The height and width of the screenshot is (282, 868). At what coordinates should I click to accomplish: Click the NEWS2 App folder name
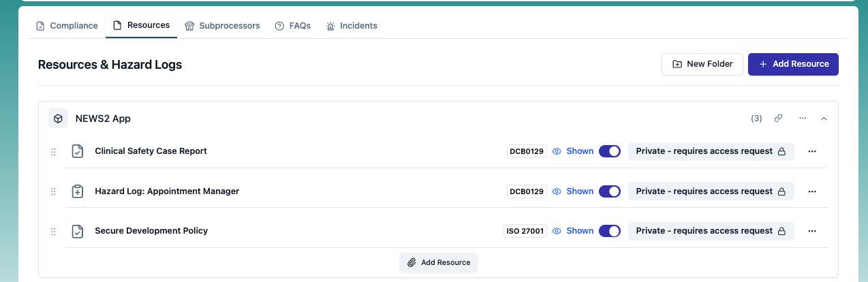click(103, 119)
